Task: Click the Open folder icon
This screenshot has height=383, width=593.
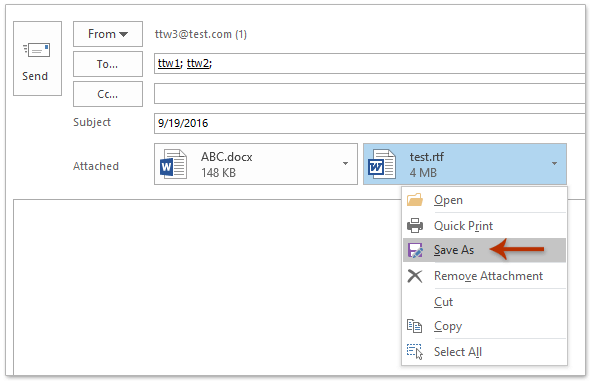Action: [x=415, y=200]
